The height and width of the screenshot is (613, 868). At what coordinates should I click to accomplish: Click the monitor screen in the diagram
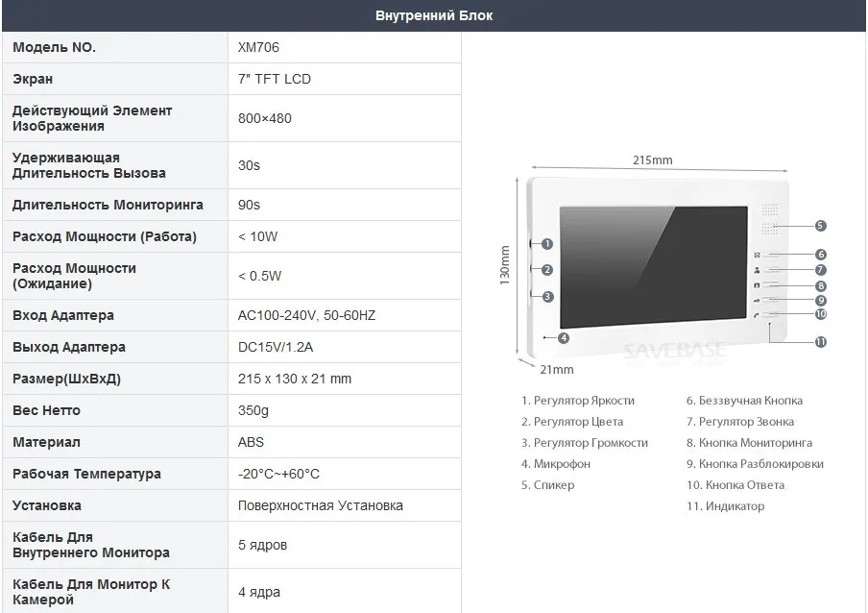[x=654, y=267]
